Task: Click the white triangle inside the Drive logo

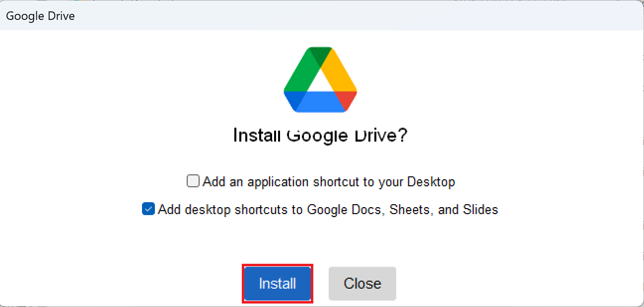Action: (x=320, y=82)
